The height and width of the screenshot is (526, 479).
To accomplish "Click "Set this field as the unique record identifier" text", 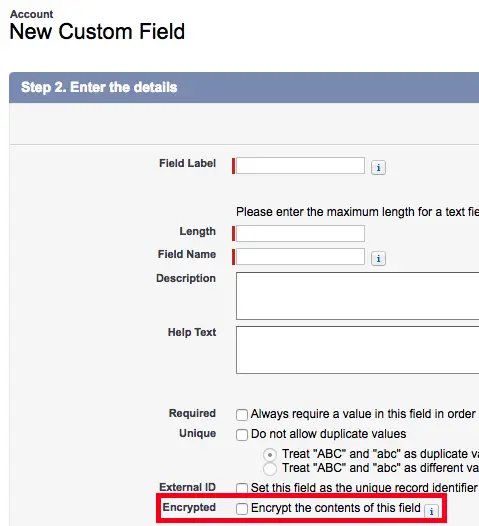I will point(364,487).
